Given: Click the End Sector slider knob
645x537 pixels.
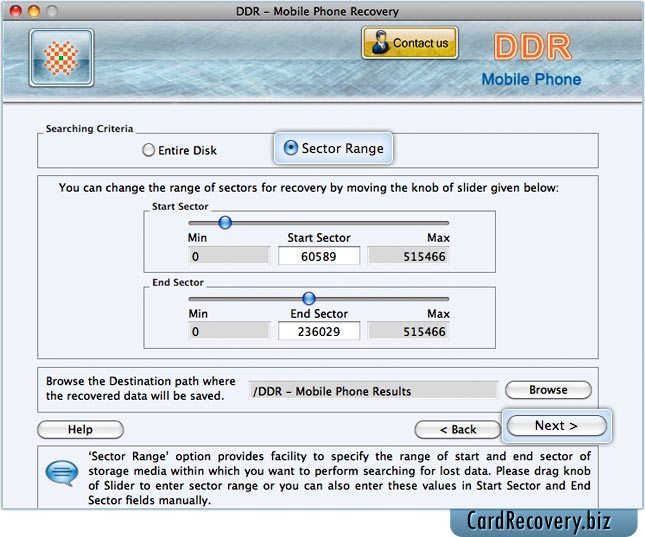Looking at the screenshot, I should coord(309,298).
